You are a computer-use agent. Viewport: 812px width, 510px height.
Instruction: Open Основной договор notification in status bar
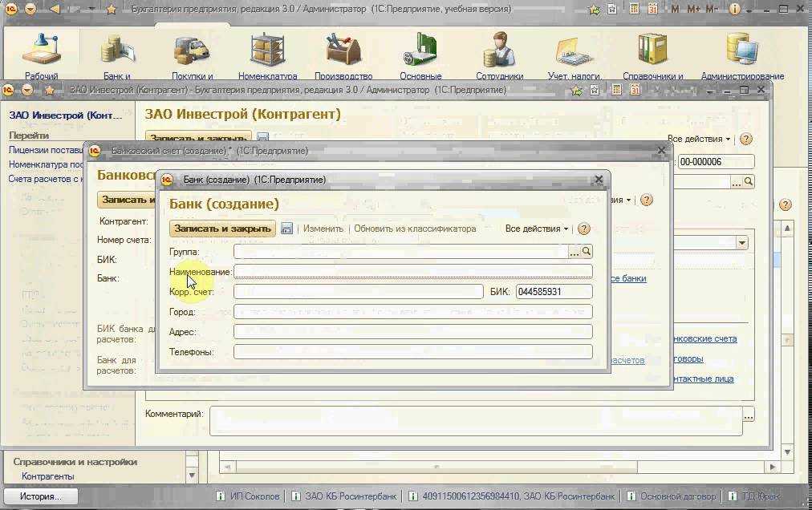672,496
